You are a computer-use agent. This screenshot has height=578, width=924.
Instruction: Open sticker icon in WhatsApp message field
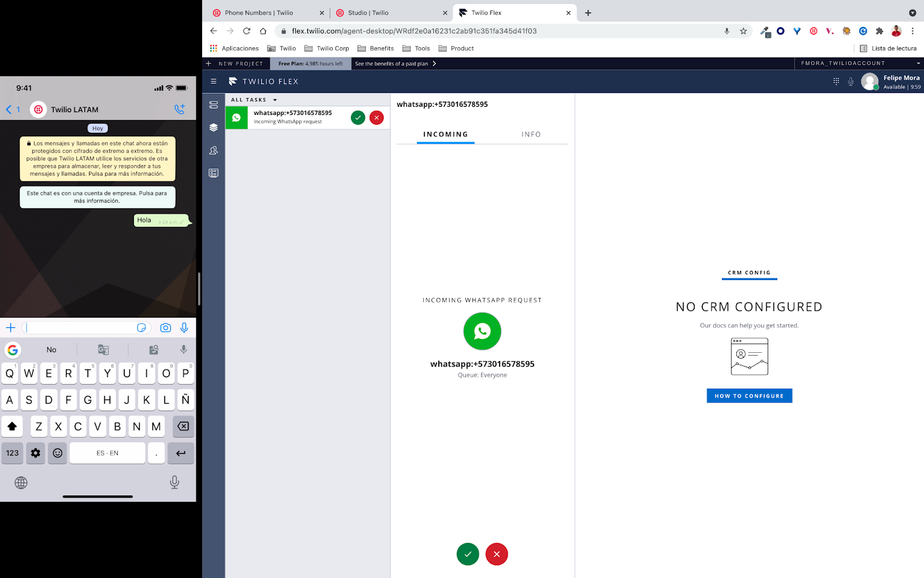click(x=141, y=328)
